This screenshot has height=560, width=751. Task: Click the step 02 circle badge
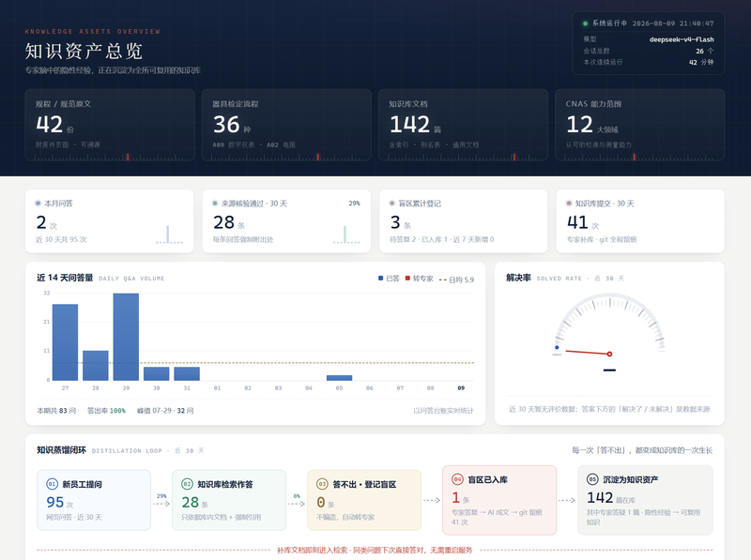[187, 484]
